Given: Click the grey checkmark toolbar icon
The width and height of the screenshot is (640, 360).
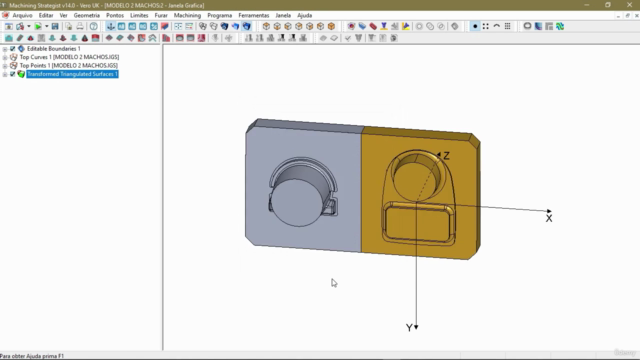Looking at the screenshot, I should click(x=347, y=38).
